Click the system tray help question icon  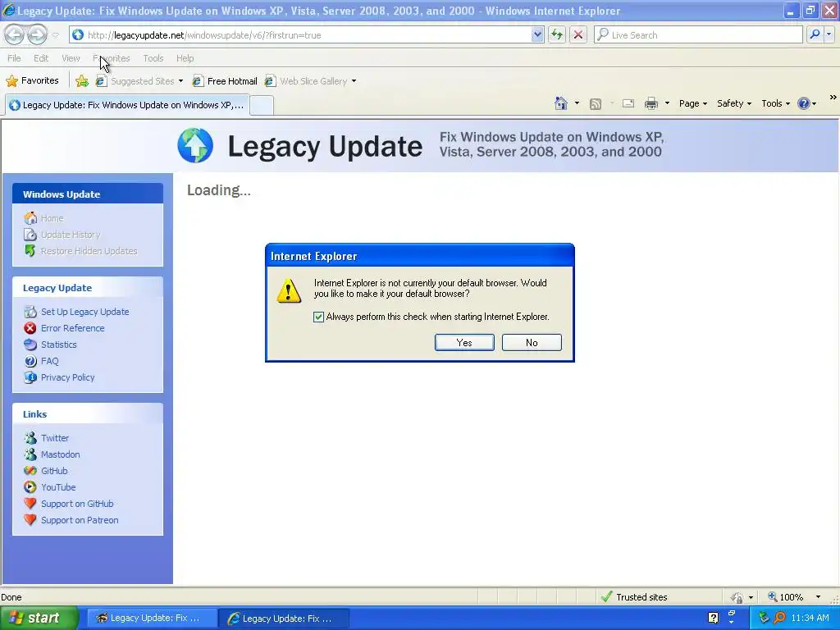713,618
